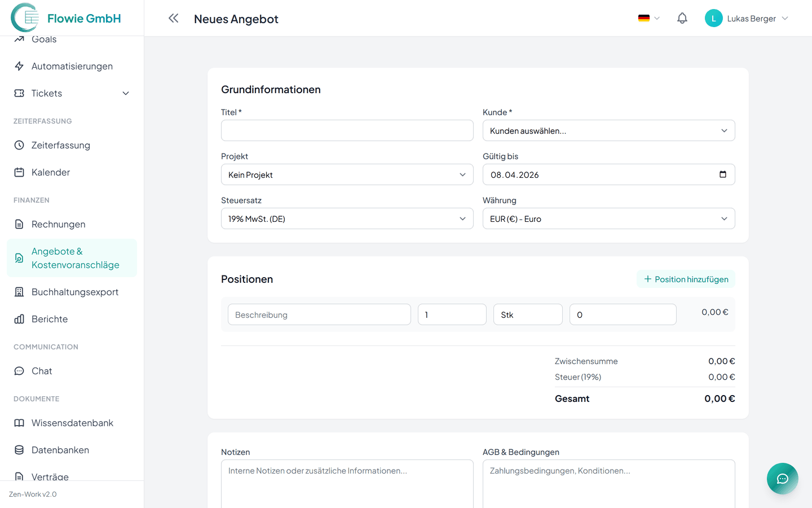Open the floating chat bubble button
This screenshot has width=812, height=508.
click(x=782, y=479)
